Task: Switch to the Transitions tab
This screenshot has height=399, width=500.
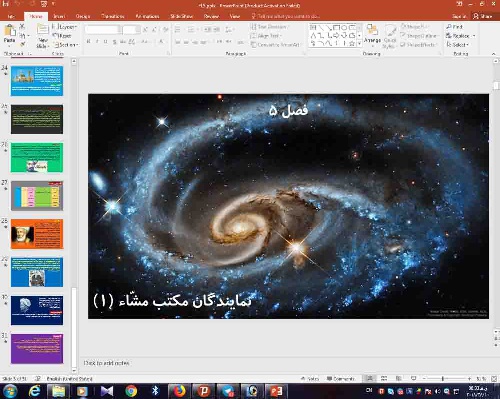Action: point(113,16)
